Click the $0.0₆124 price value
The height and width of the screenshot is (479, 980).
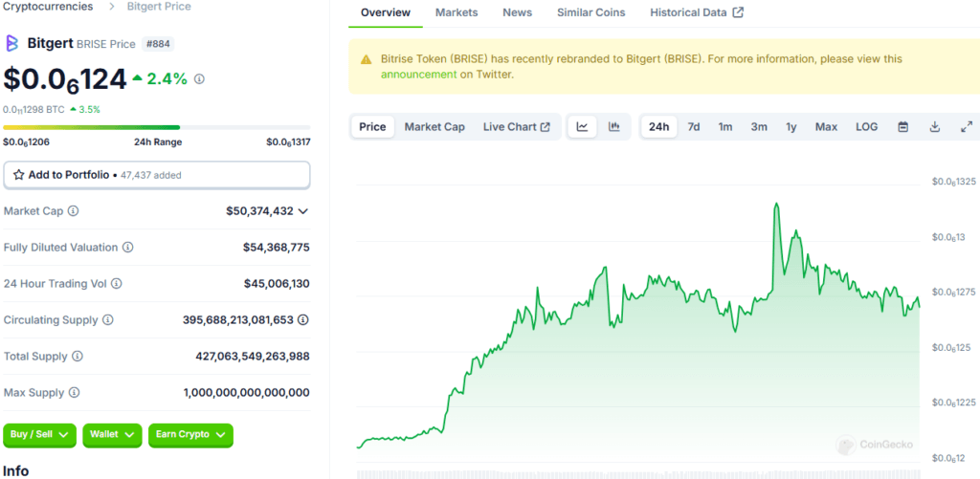(x=65, y=79)
